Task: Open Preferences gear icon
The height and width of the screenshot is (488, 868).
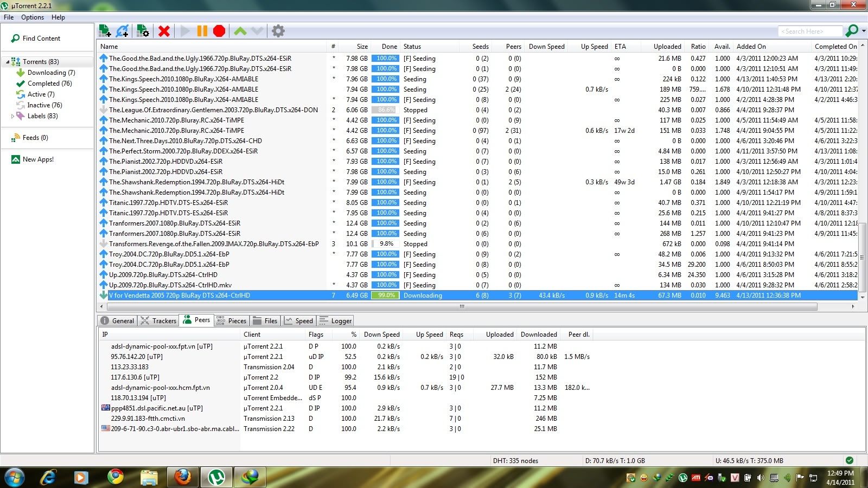Action: pyautogui.click(x=278, y=31)
